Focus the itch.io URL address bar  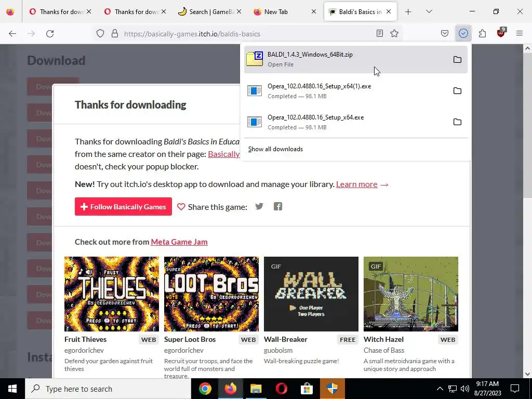point(248,34)
